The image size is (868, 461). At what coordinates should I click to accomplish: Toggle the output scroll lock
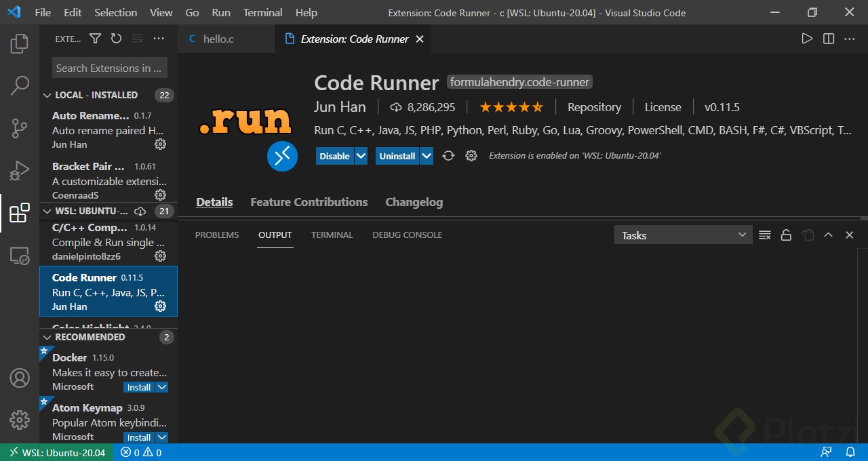(786, 235)
